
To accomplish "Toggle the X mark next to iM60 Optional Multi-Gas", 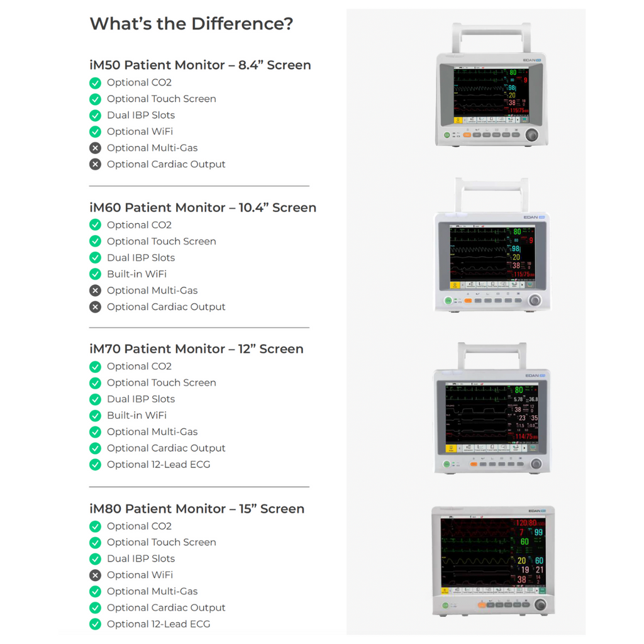I will pos(96,291).
